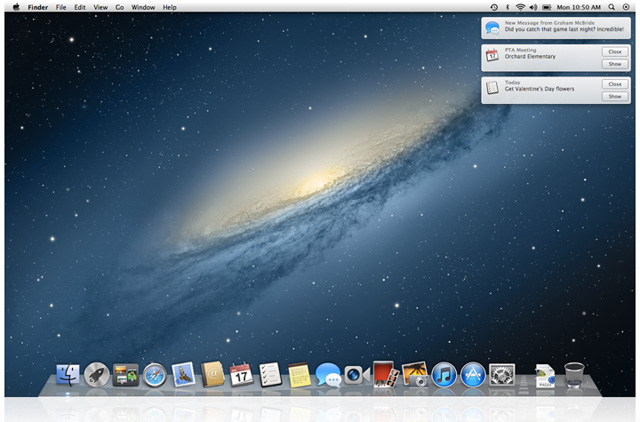Open the volume control menu
Screen dimensions: 640x422
533,7
